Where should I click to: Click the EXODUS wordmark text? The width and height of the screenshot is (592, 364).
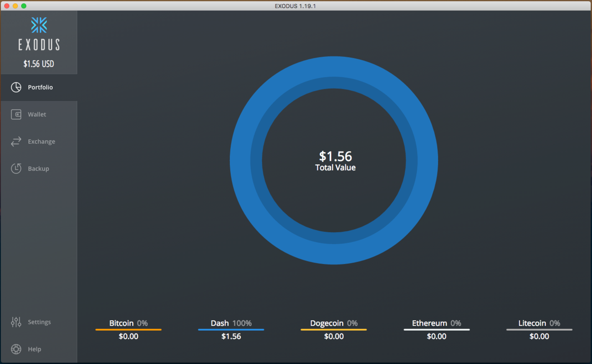pyautogui.click(x=39, y=45)
